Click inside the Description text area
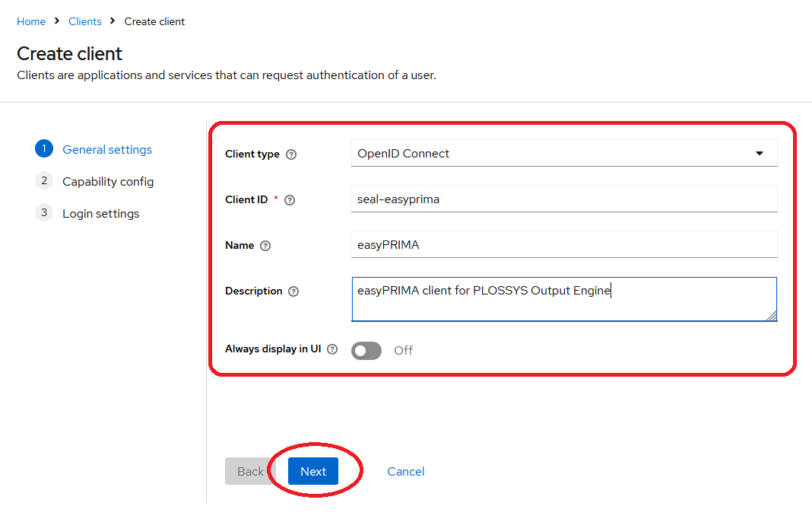 pos(564,299)
